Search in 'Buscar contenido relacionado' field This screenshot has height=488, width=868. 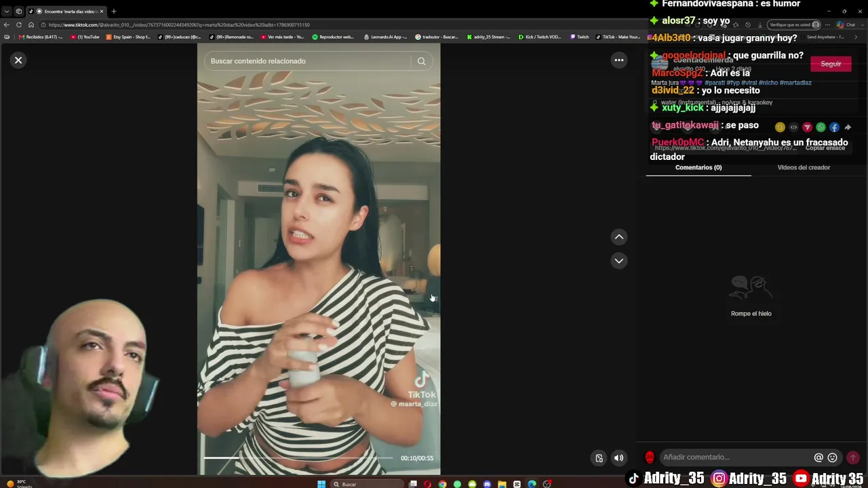[309, 61]
